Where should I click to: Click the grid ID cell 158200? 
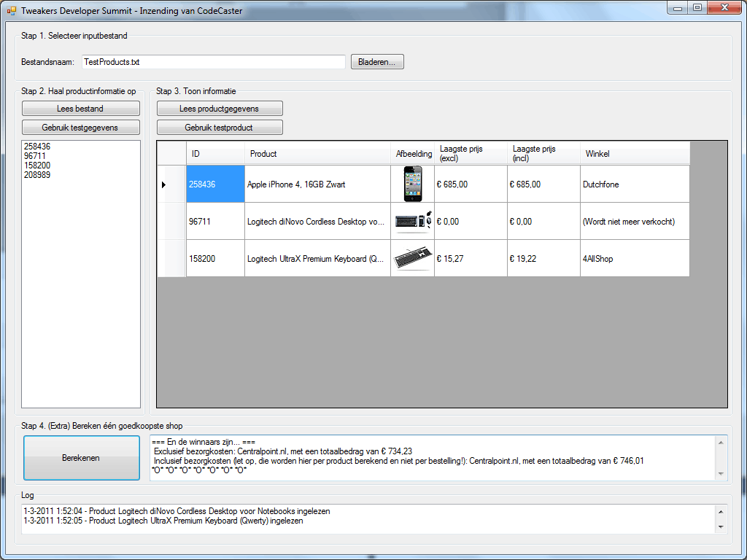(215, 258)
